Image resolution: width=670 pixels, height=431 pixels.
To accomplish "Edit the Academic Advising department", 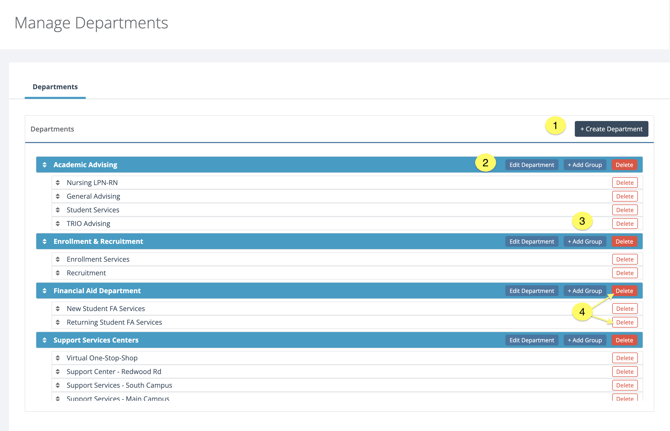I will tap(532, 165).
